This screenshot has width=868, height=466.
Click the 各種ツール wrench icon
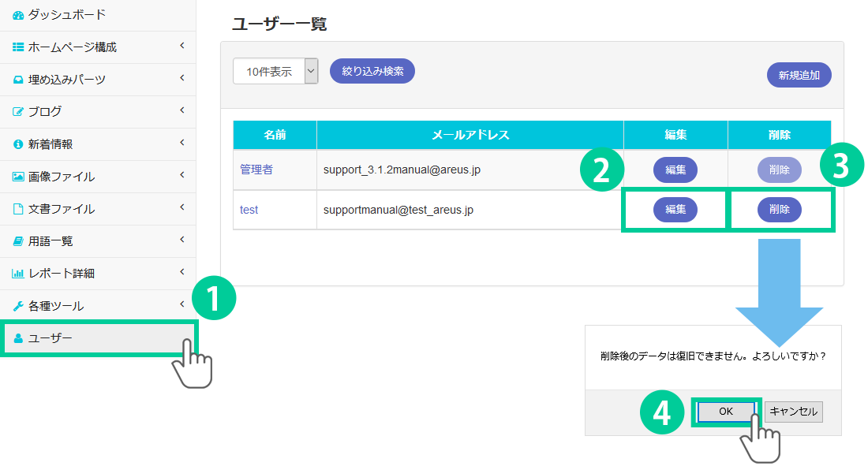18,306
